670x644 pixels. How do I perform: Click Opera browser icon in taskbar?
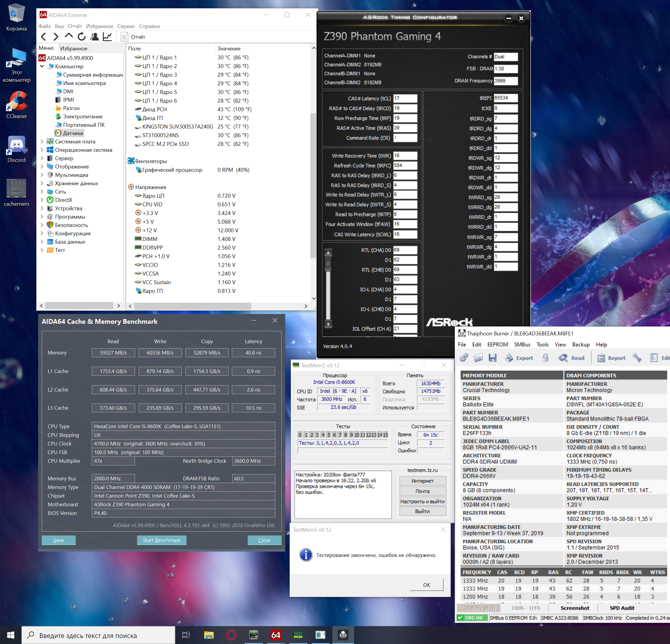click(231, 635)
